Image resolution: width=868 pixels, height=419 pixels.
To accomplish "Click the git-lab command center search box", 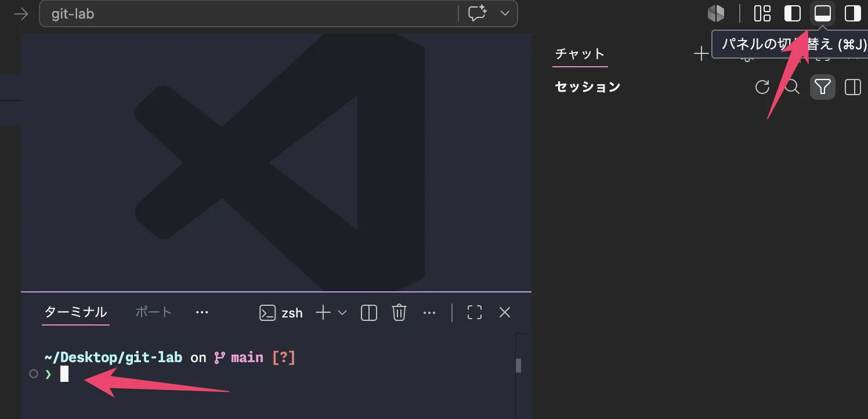I will pos(278,13).
